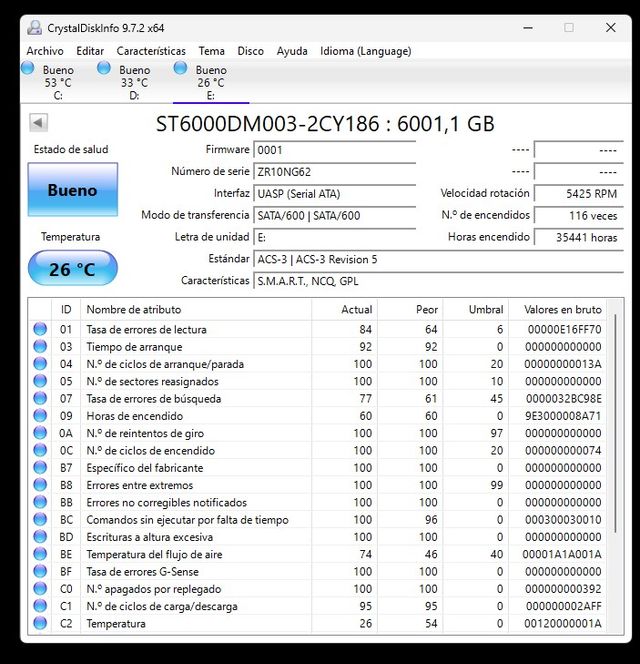This screenshot has height=664, width=640.
Task: Click the CrystalDiskInfo app icon in title bar
Action: point(34,28)
